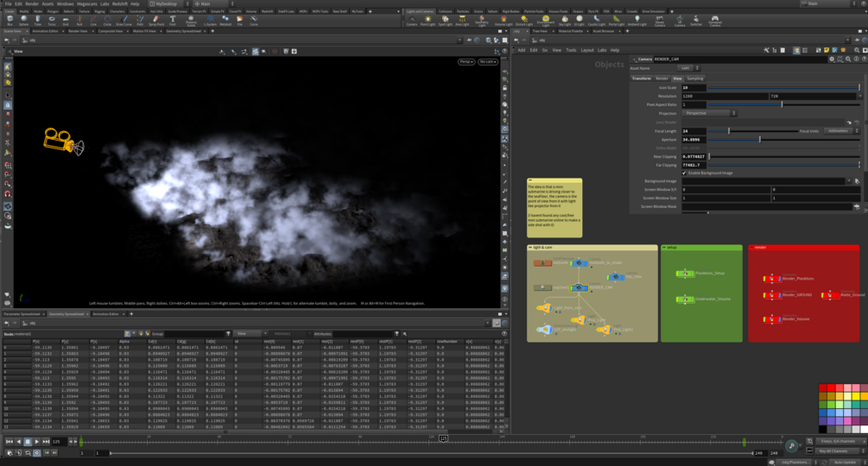This screenshot has height=466, width=868.
Task: Select the Circle shelf tool
Action: click(x=107, y=21)
